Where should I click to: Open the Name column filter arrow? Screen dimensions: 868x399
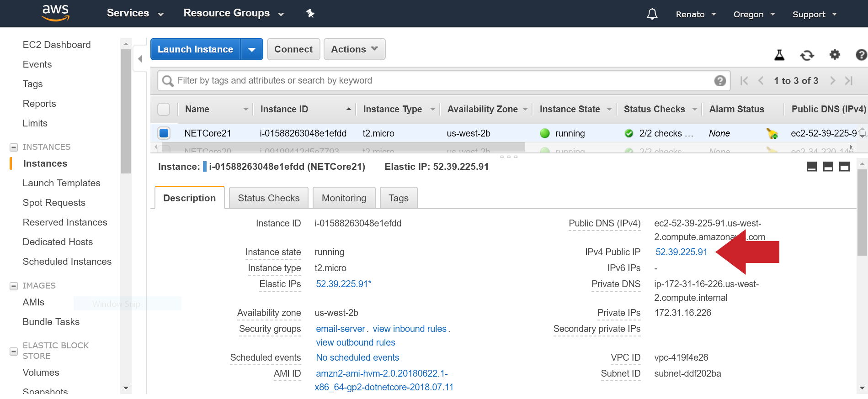(x=246, y=109)
